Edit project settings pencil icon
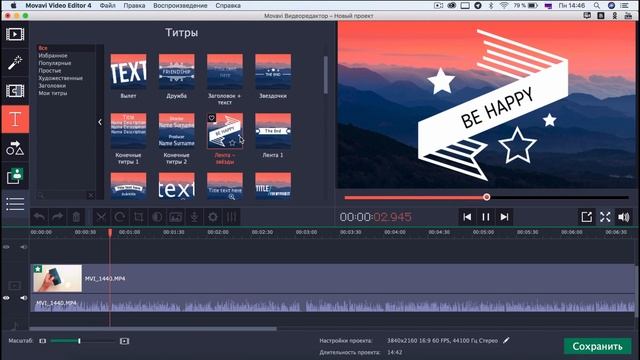The image size is (640, 360). coord(506,340)
